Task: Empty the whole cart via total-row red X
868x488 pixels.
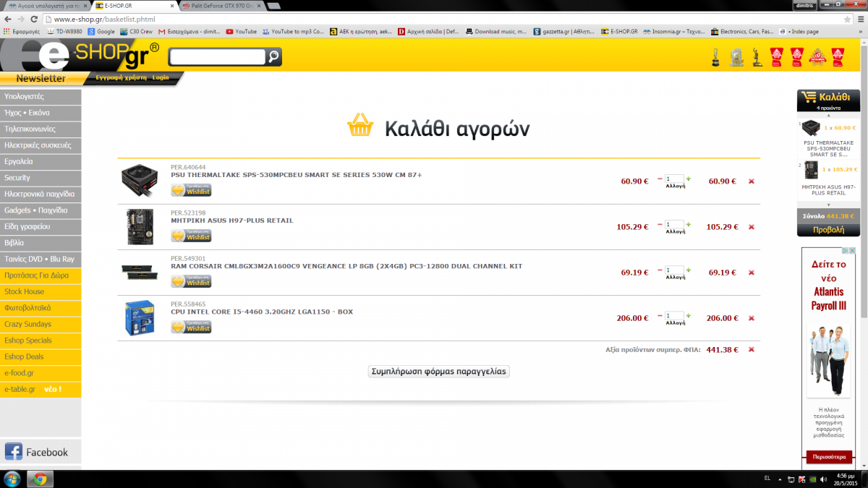Action: pyautogui.click(x=751, y=349)
